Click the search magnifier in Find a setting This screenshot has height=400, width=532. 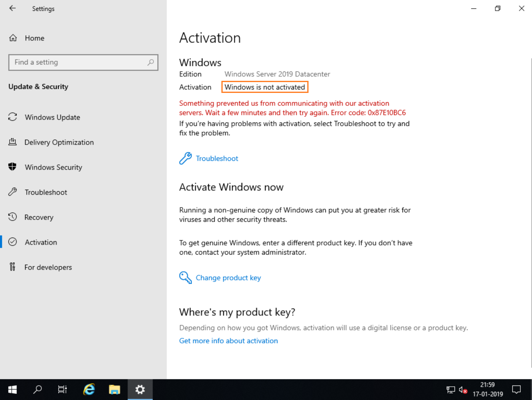[151, 62]
